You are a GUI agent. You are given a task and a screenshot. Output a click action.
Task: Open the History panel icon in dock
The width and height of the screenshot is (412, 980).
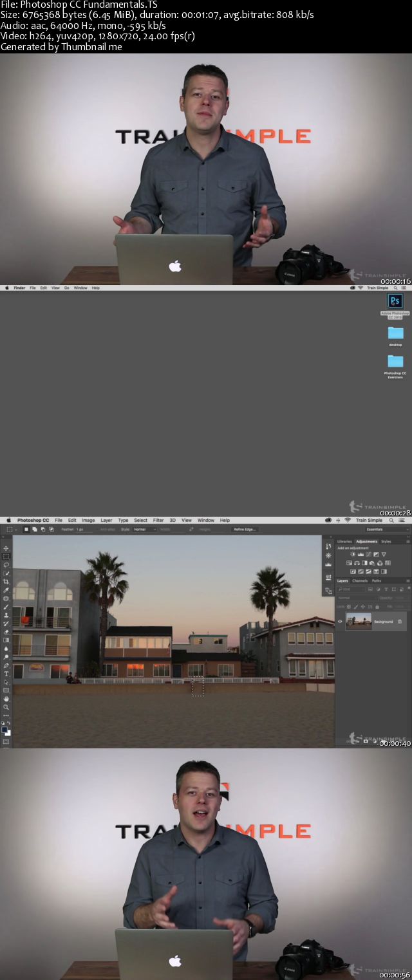coord(328,546)
